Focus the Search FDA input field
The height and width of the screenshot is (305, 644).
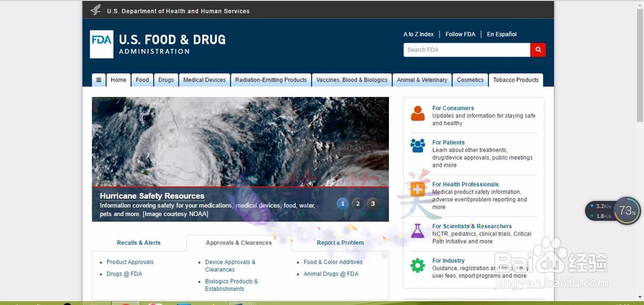pyautogui.click(x=467, y=50)
